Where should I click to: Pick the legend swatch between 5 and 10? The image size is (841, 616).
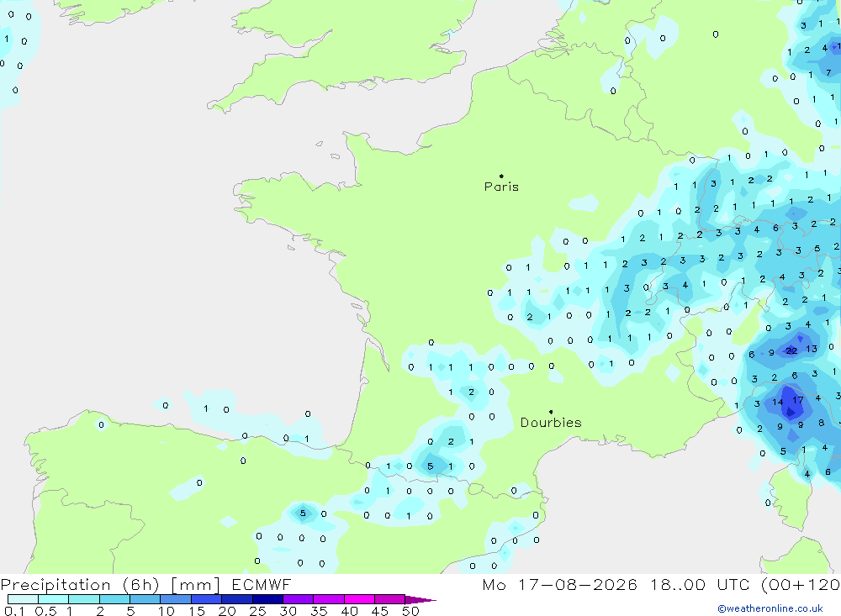coord(145,599)
